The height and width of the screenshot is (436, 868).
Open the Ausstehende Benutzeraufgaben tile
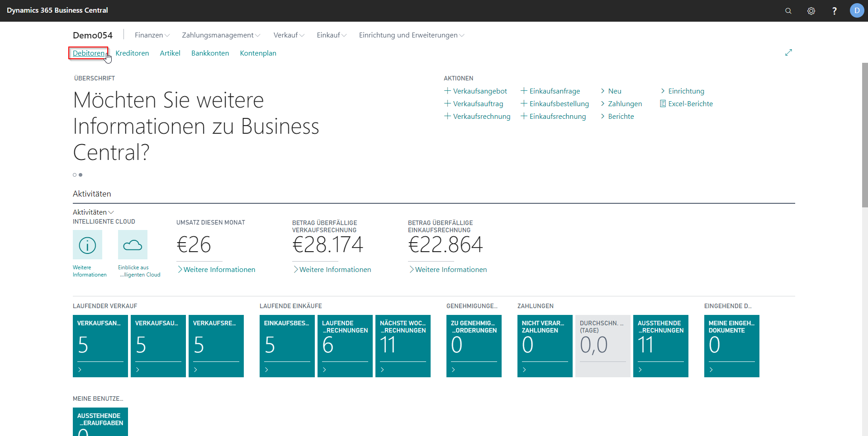pyautogui.click(x=100, y=422)
